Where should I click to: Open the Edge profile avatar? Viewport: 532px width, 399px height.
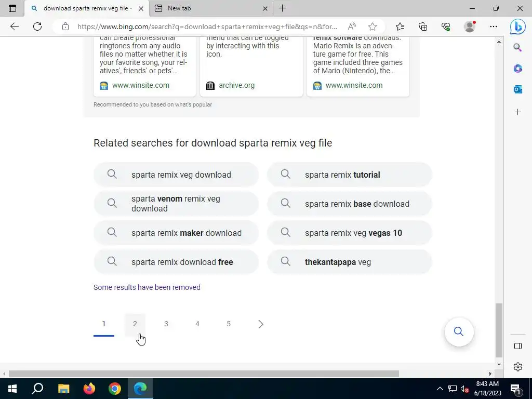click(x=470, y=26)
